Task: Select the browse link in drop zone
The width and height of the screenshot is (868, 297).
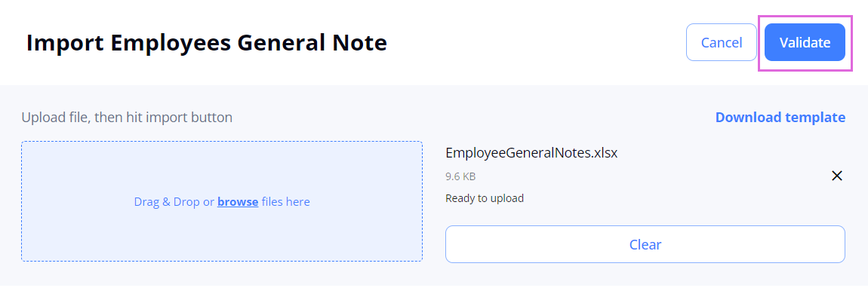Action: (x=238, y=202)
